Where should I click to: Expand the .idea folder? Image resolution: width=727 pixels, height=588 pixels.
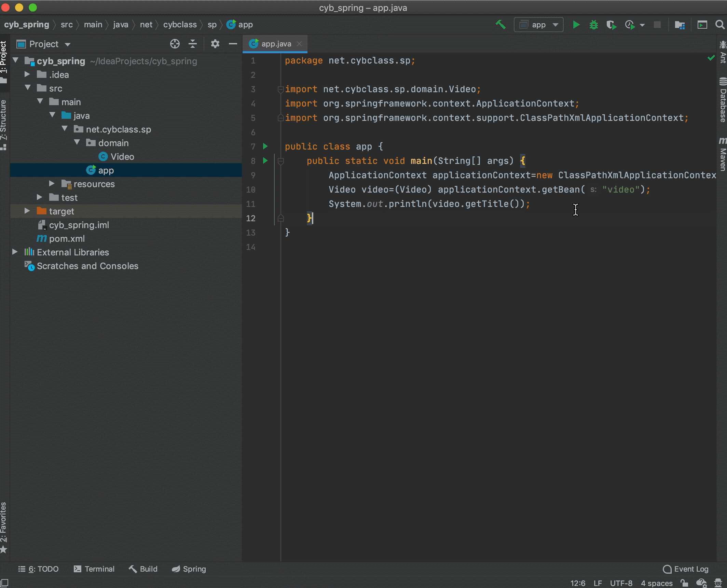tap(27, 74)
